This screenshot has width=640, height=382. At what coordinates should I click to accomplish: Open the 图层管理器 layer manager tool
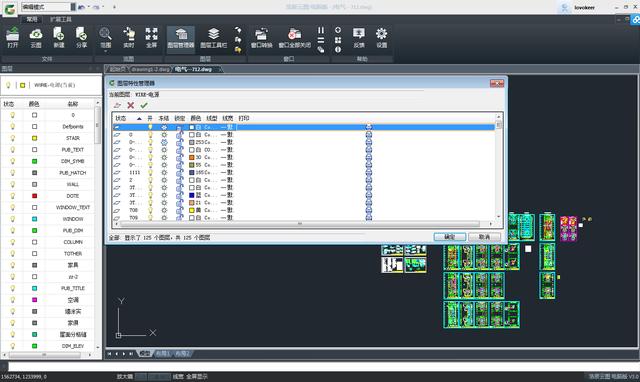[181, 38]
